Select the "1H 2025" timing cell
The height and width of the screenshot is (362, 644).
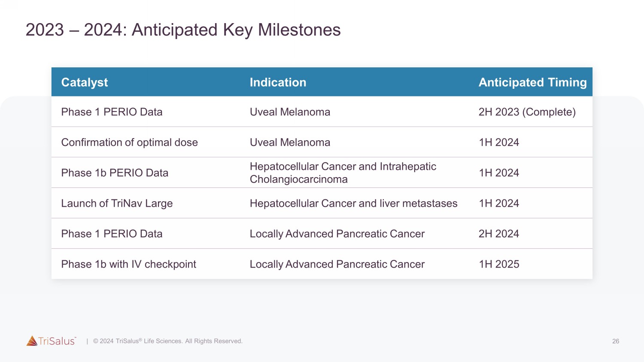[499, 264]
